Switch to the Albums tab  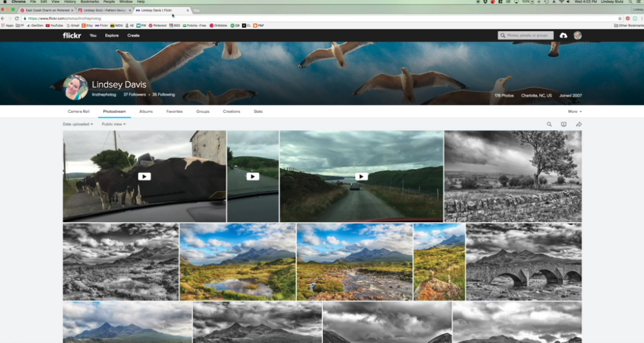pyautogui.click(x=146, y=112)
